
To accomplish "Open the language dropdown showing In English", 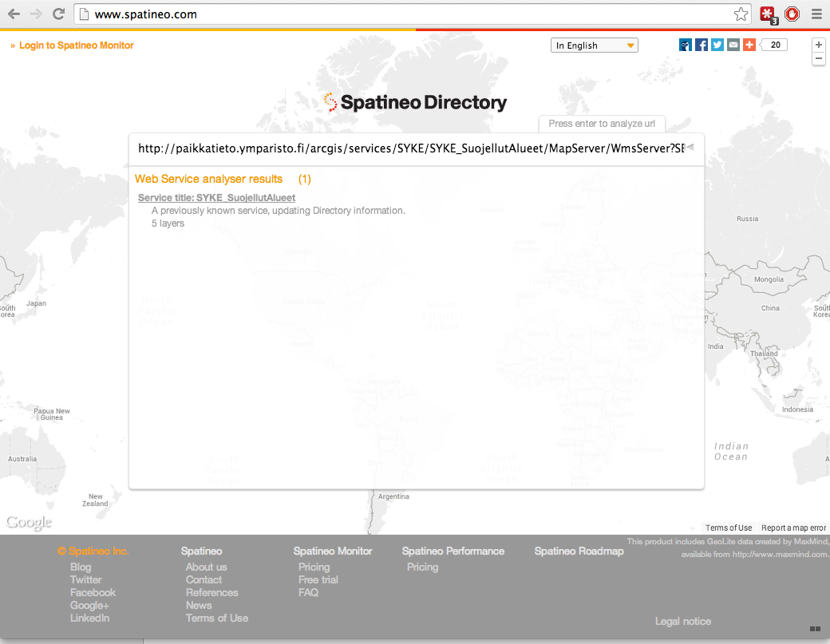I will (594, 45).
